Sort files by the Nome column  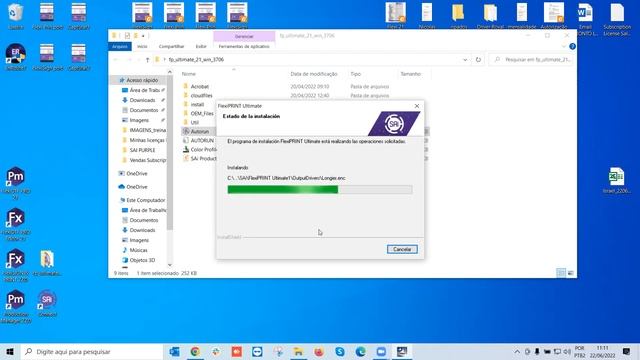(x=189, y=74)
